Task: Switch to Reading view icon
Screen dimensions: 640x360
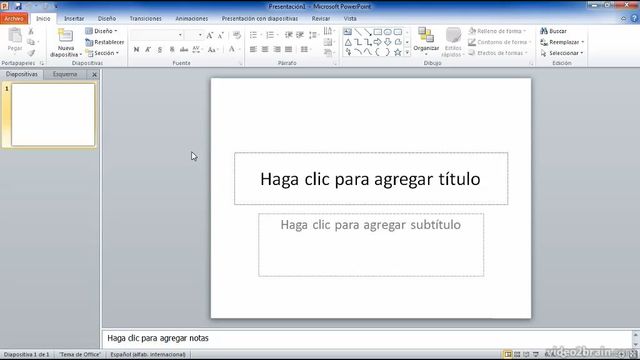Action: [x=527, y=354]
